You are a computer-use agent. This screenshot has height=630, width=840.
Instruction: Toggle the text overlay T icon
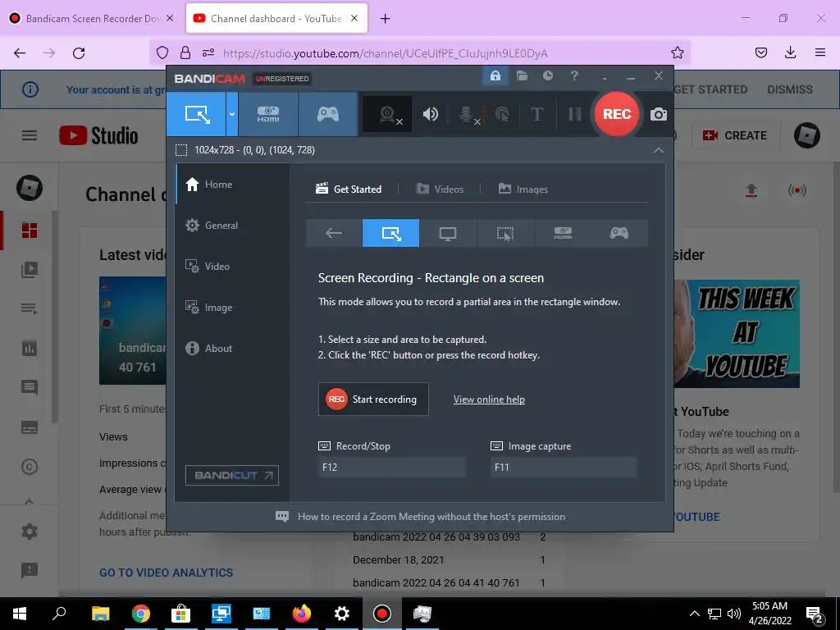[x=536, y=114]
